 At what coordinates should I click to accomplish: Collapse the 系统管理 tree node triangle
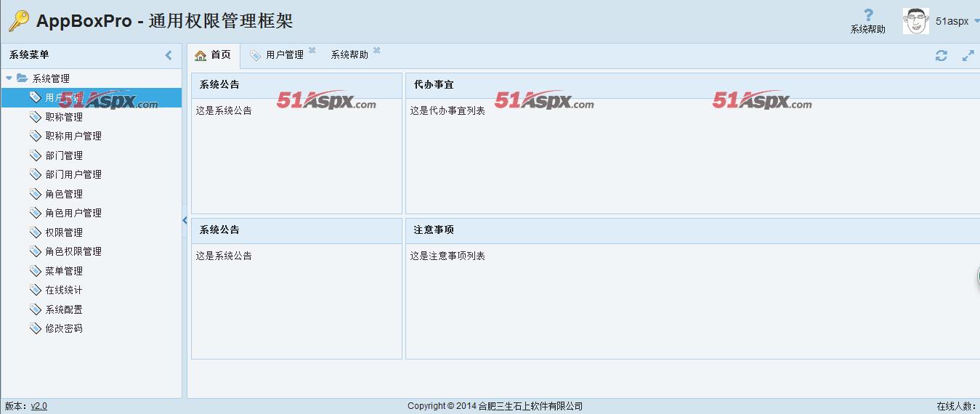(x=9, y=78)
